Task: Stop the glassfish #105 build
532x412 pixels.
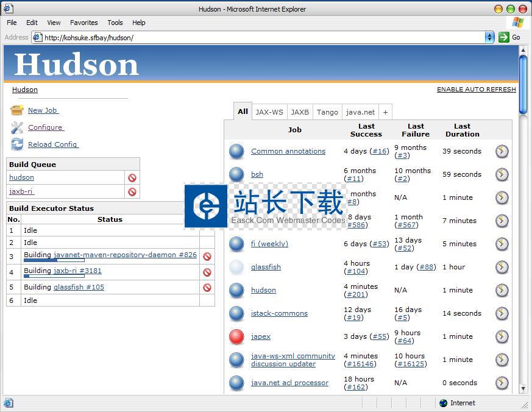Action: [x=207, y=288]
